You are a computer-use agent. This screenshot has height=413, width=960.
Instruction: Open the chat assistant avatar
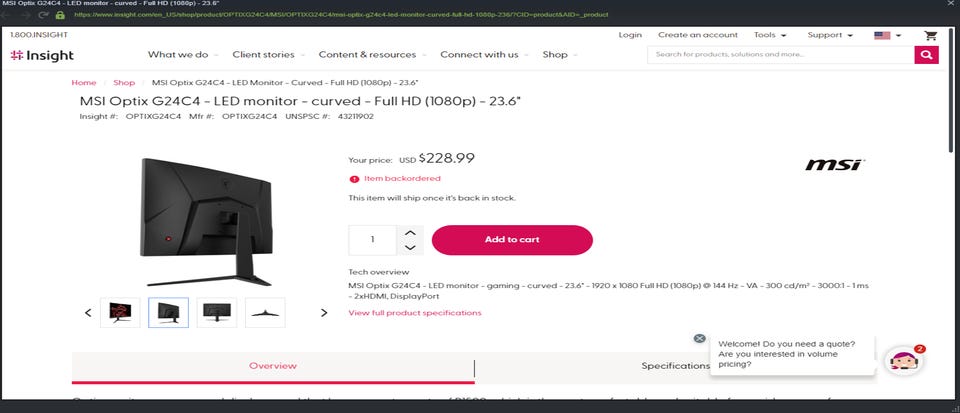(x=902, y=362)
